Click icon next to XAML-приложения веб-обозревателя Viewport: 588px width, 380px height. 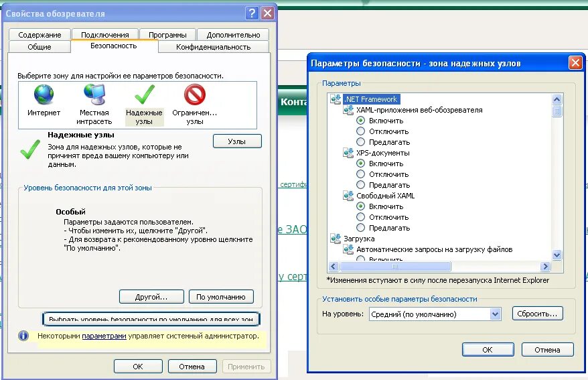[x=348, y=110]
